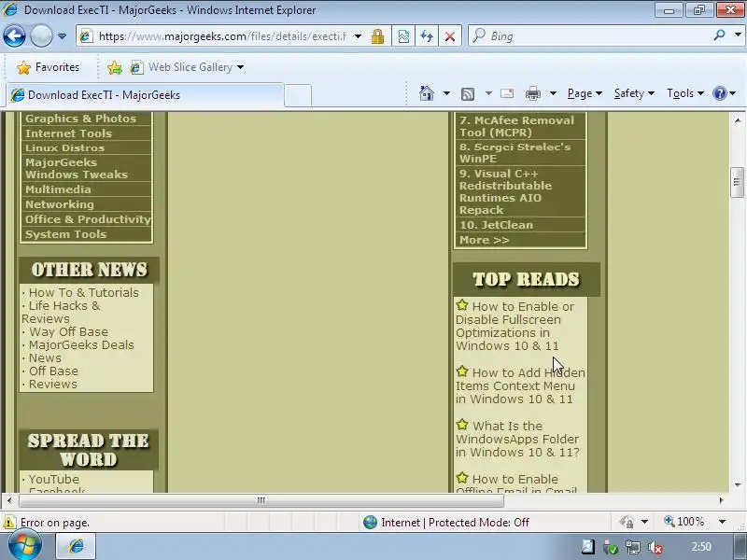The height and width of the screenshot is (560, 747).
Task: Open Sergei Strelec's WinPE entry
Action: pos(514,153)
